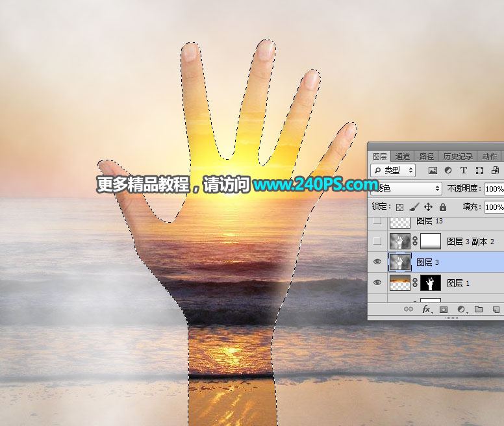This screenshot has width=504, height=426.
Task: Hide 图层 1 with eye icon
Action: tap(377, 282)
